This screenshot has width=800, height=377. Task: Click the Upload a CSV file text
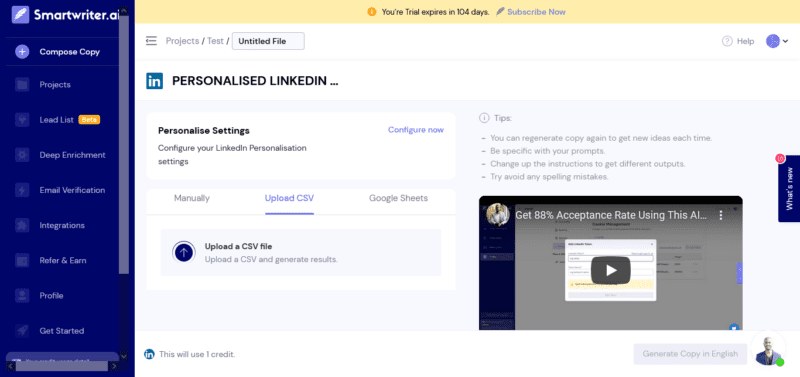pyautogui.click(x=238, y=246)
